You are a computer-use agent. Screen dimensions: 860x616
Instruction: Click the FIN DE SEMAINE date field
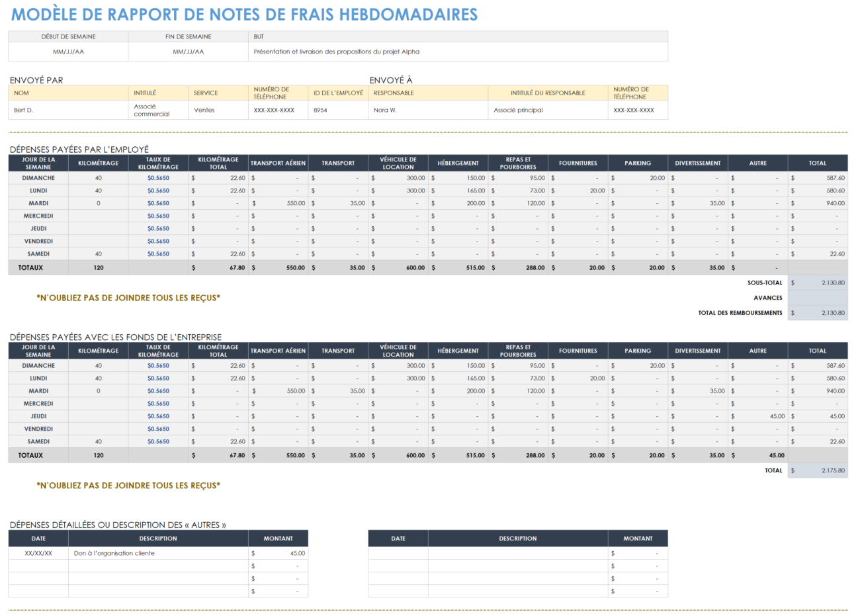[187, 51]
